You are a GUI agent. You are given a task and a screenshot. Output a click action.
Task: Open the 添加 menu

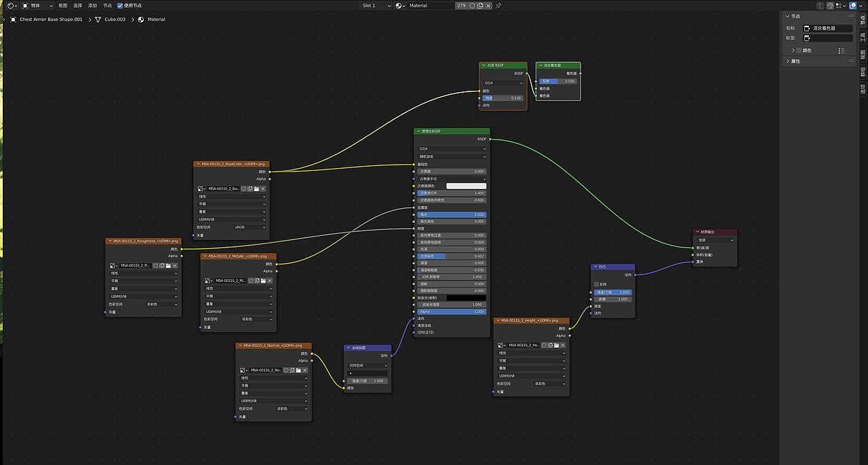(x=93, y=5)
